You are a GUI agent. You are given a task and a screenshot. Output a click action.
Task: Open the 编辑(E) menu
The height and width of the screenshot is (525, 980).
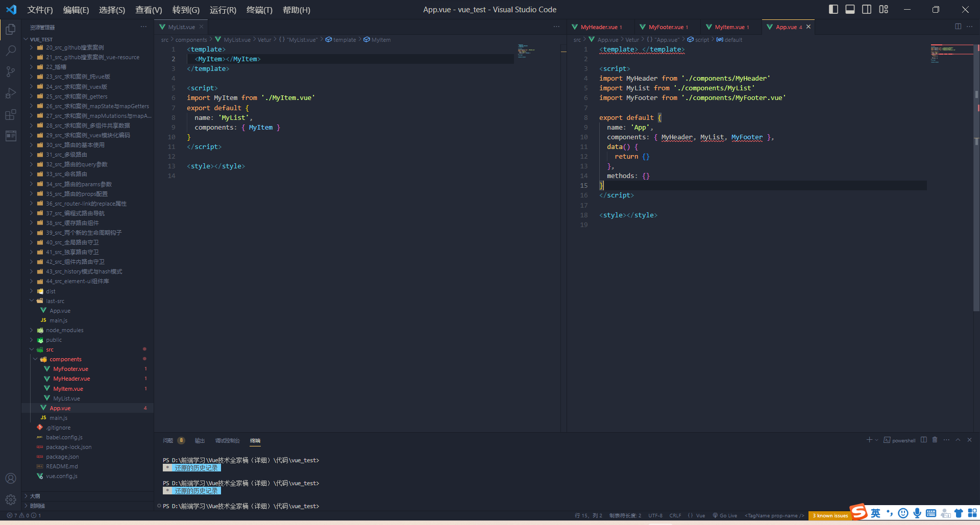(x=76, y=10)
